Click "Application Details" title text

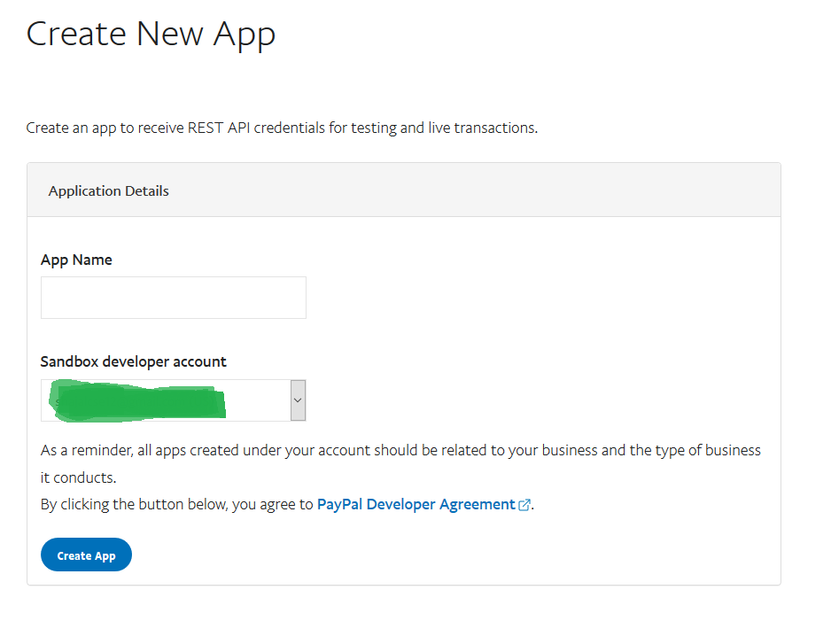[x=108, y=190]
